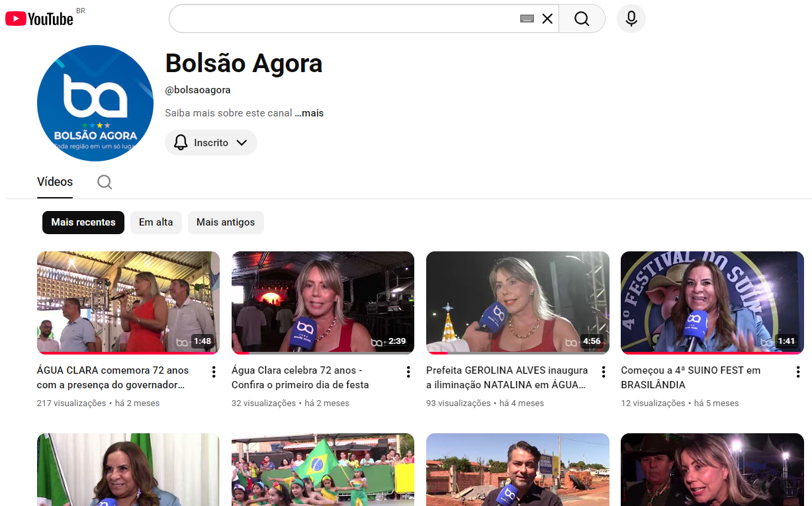The height and width of the screenshot is (506, 812).
Task: Expand the channel description via '...mais'
Action: pyautogui.click(x=309, y=113)
